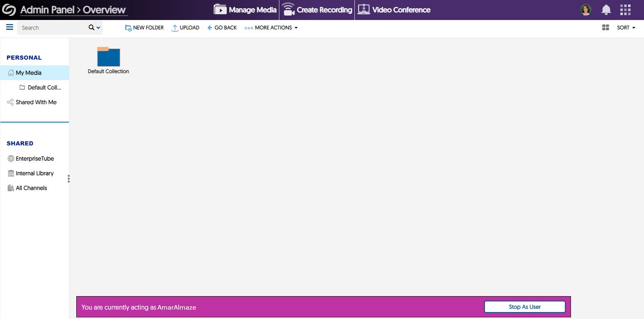Open Video Conference tab
Screen dimensions: 644x319
[x=394, y=10]
